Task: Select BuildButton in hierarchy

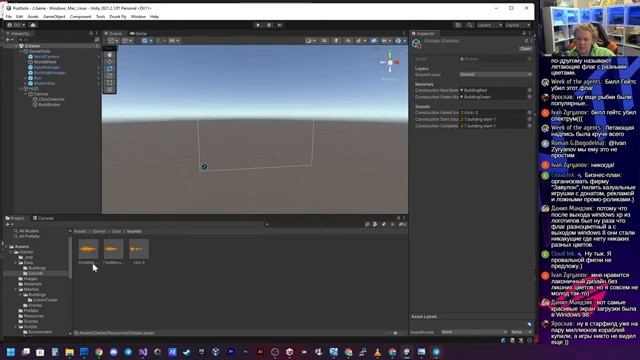Action: pyautogui.click(x=47, y=104)
